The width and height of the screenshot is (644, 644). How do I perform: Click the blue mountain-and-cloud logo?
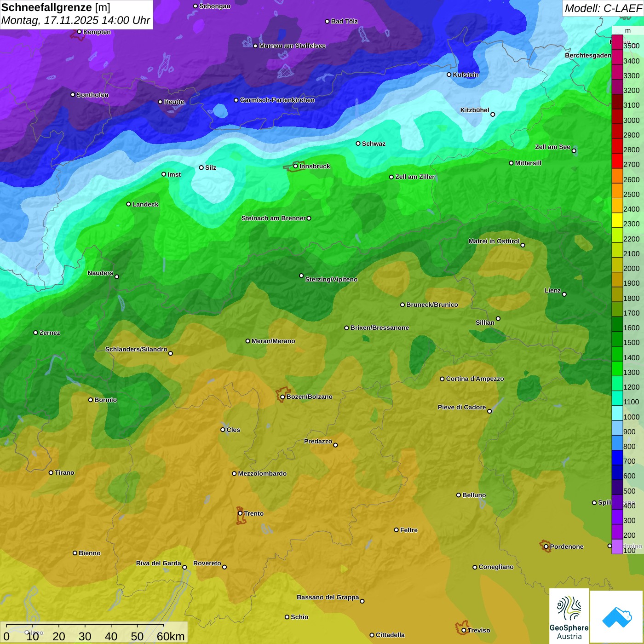tap(617, 616)
